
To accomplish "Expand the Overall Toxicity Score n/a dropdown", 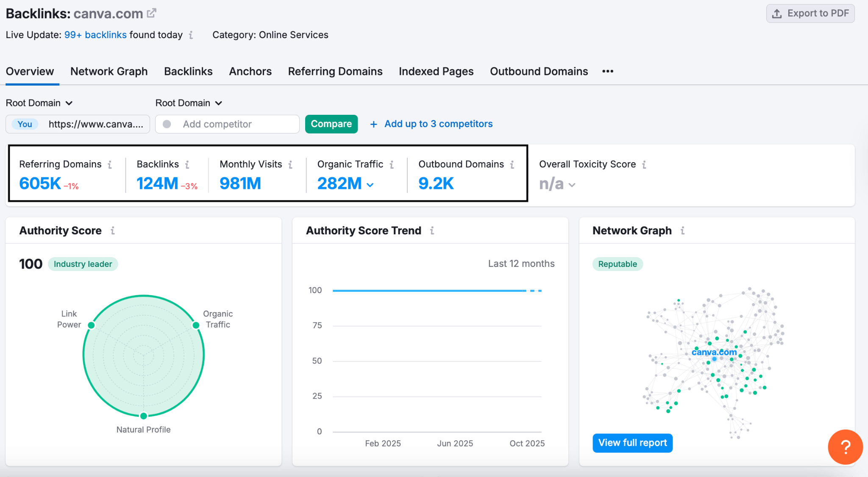I will [x=573, y=185].
